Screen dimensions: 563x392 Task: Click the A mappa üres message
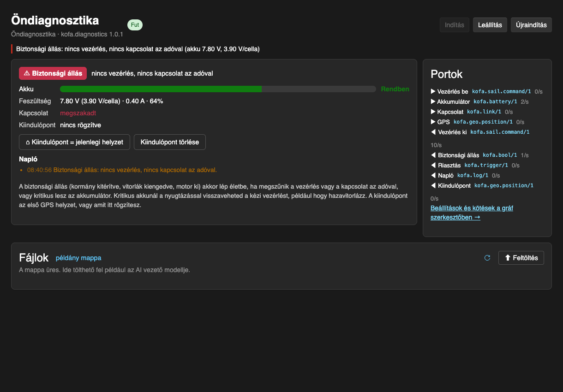coord(104,270)
